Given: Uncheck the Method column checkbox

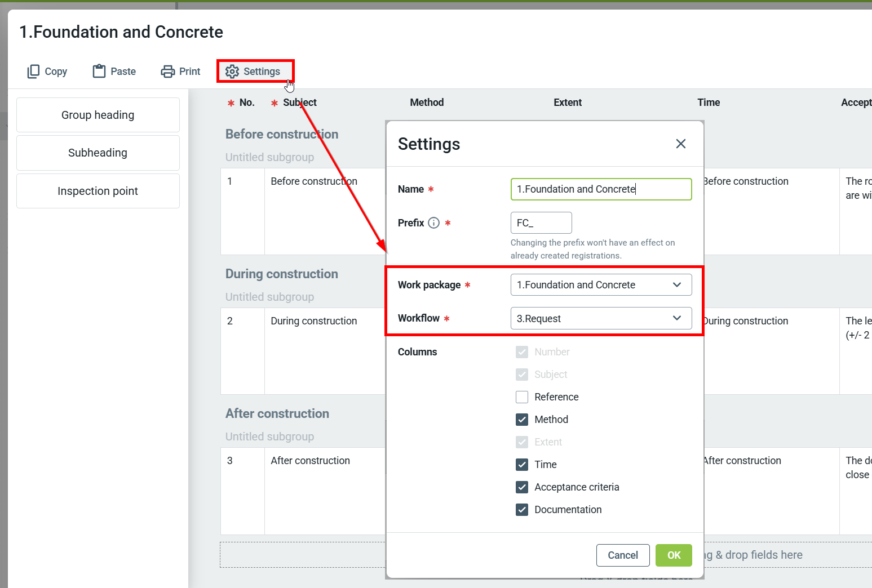Looking at the screenshot, I should pos(522,420).
